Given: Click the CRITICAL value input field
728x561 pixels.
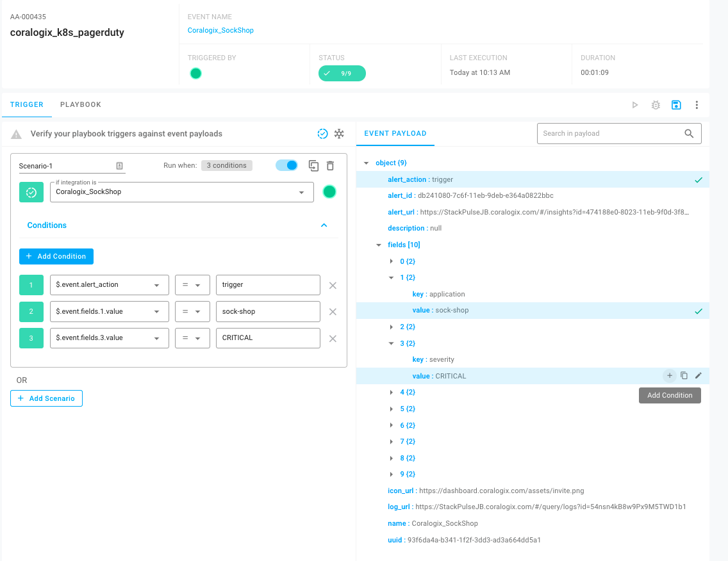Looking at the screenshot, I should tap(268, 337).
